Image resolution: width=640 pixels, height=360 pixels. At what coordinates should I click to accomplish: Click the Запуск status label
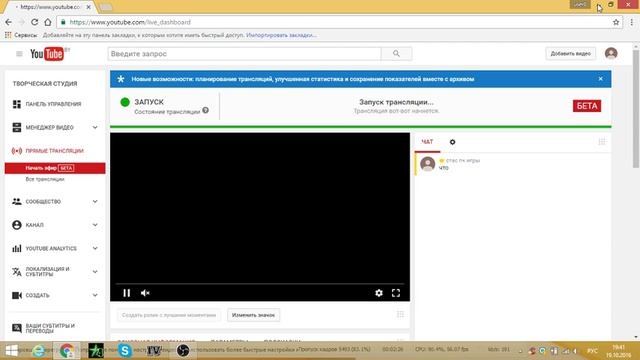click(149, 102)
